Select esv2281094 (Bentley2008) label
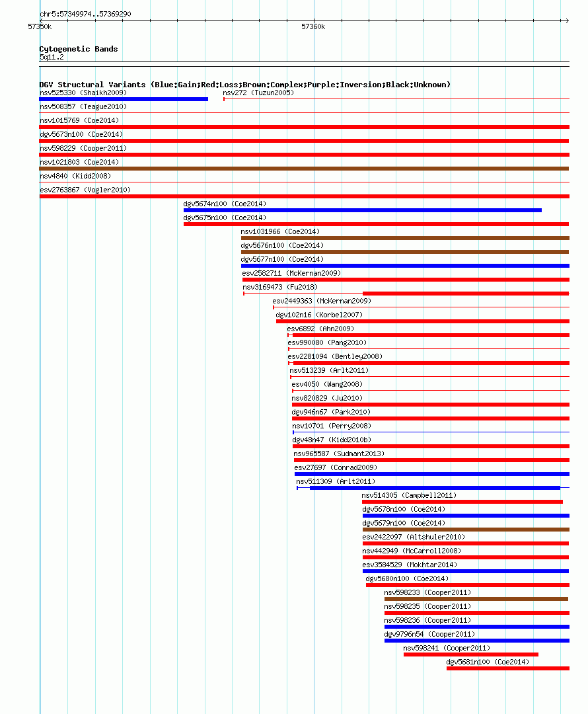The image size is (588, 714). [335, 356]
